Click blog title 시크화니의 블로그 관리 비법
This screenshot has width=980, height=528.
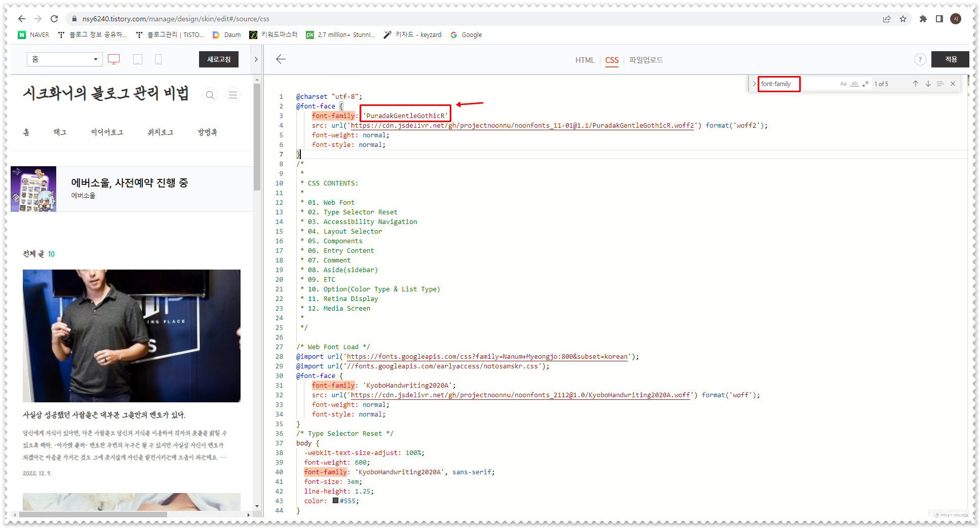105,94
